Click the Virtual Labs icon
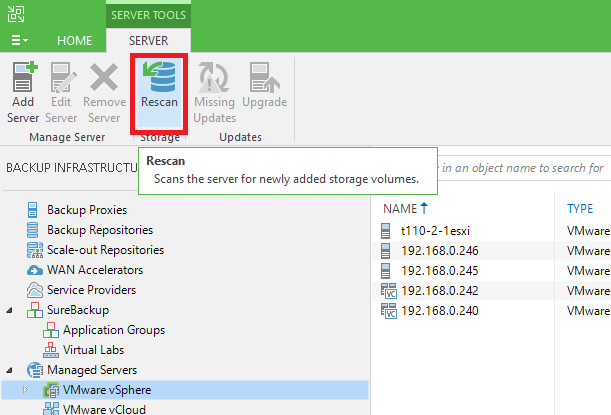 coord(51,350)
